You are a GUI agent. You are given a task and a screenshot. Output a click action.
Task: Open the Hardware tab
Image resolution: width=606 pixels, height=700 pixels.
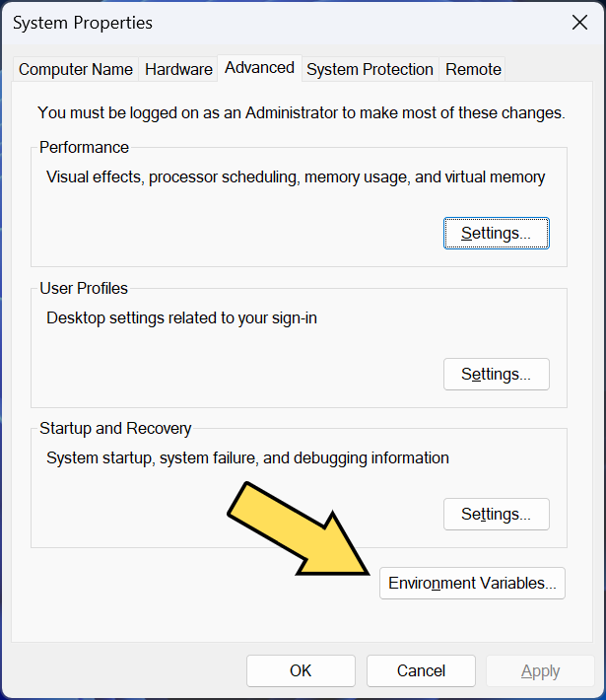(178, 69)
